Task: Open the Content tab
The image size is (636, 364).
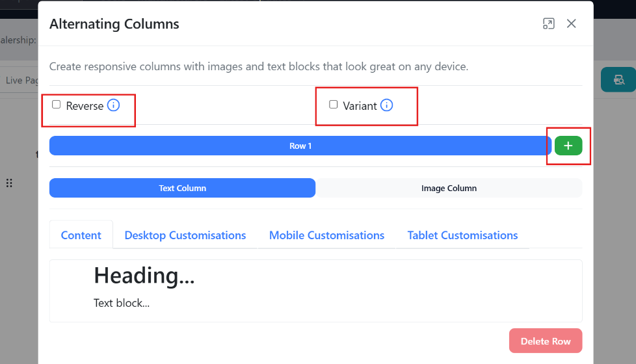Action: point(81,235)
